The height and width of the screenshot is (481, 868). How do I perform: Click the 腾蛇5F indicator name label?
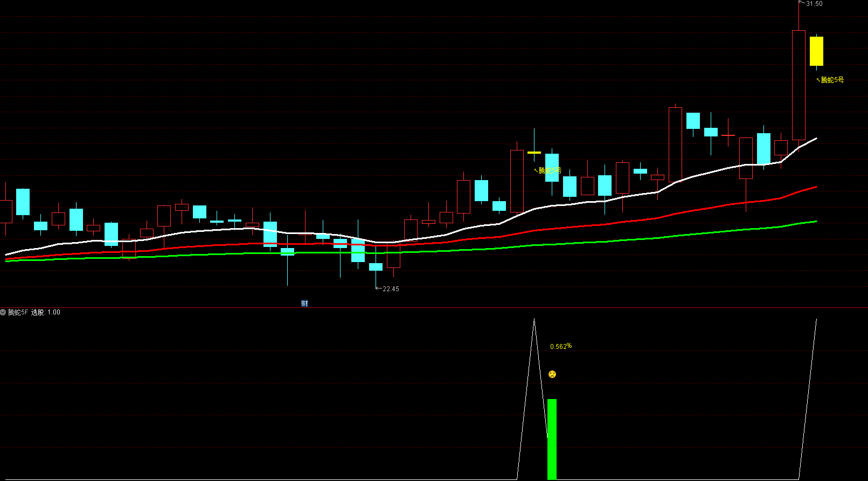pos(18,312)
